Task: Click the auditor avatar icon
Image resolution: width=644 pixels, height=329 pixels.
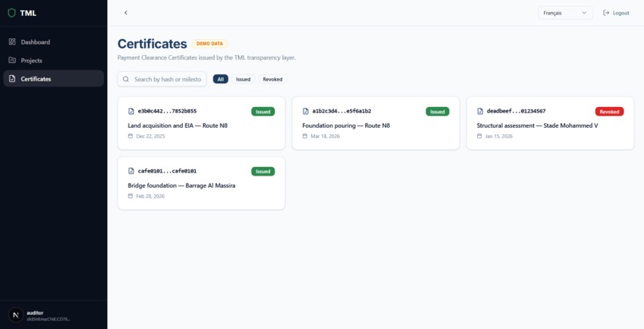Action: (16, 315)
